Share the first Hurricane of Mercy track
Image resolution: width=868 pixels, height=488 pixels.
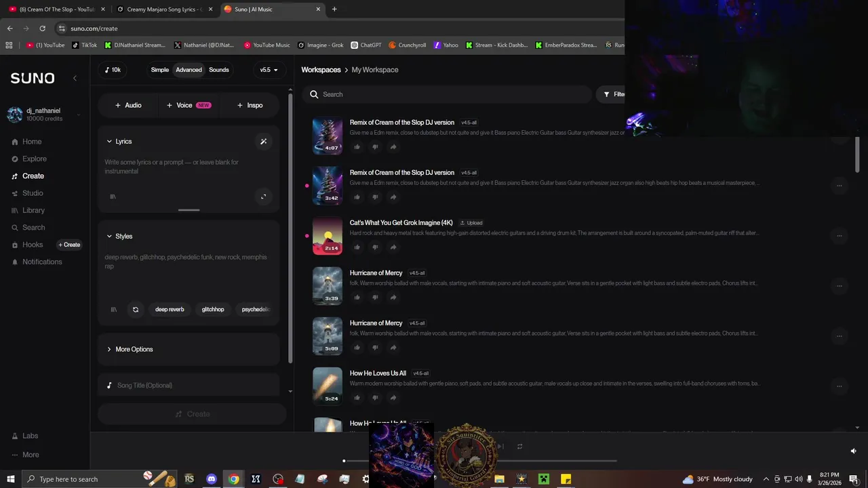point(393,298)
